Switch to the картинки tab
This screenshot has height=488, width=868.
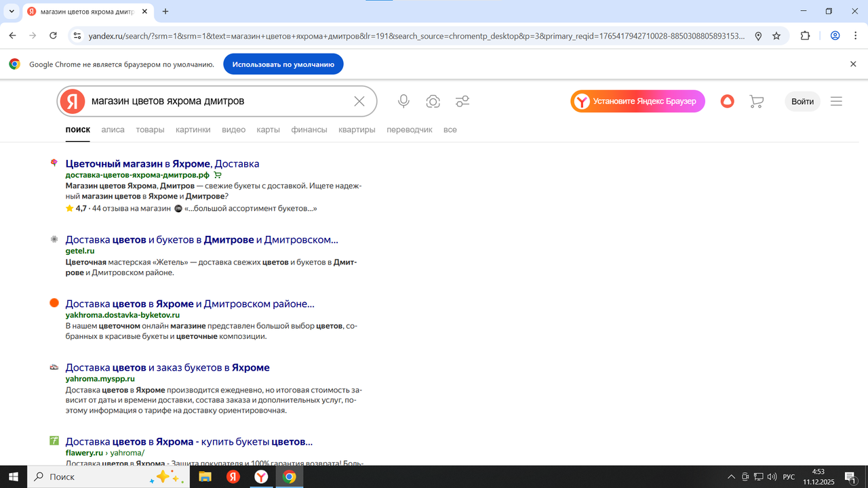coord(193,129)
